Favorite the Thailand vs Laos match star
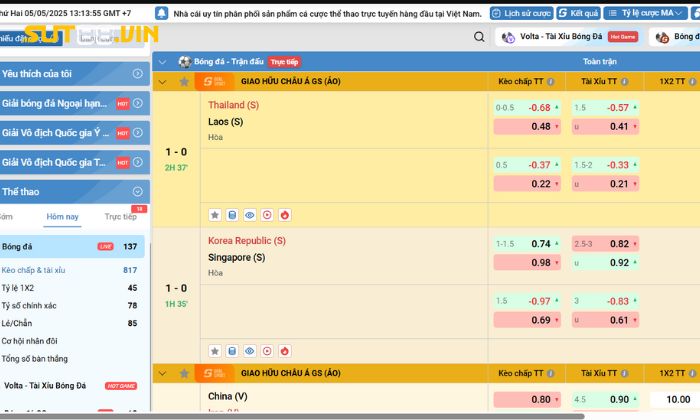This screenshot has width=700, height=420. coord(215,214)
